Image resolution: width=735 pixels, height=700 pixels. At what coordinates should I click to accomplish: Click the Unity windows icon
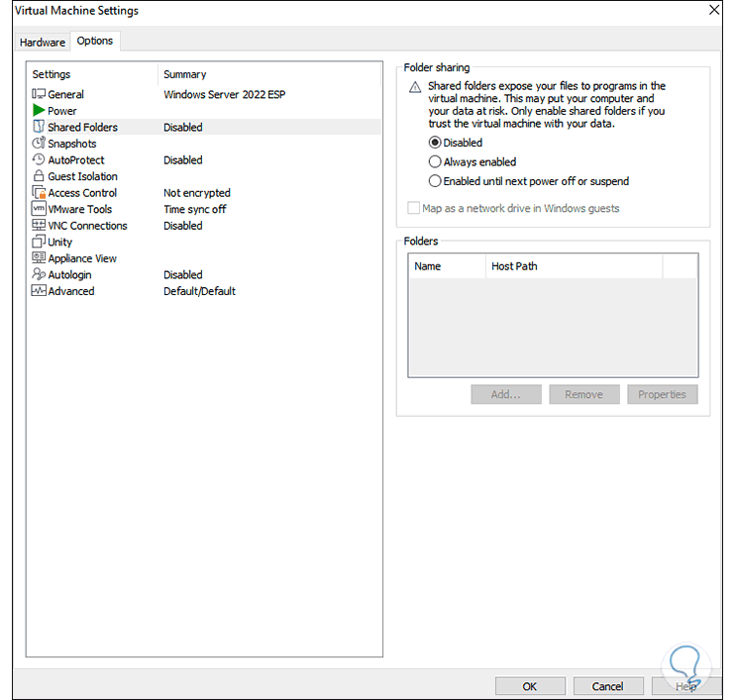[39, 242]
